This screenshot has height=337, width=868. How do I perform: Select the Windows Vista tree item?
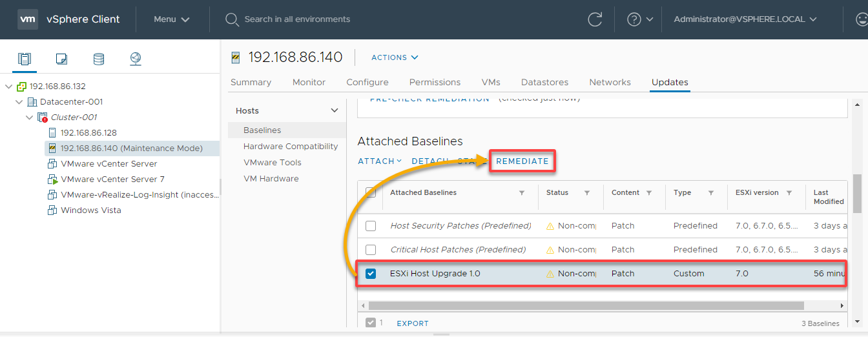90,210
